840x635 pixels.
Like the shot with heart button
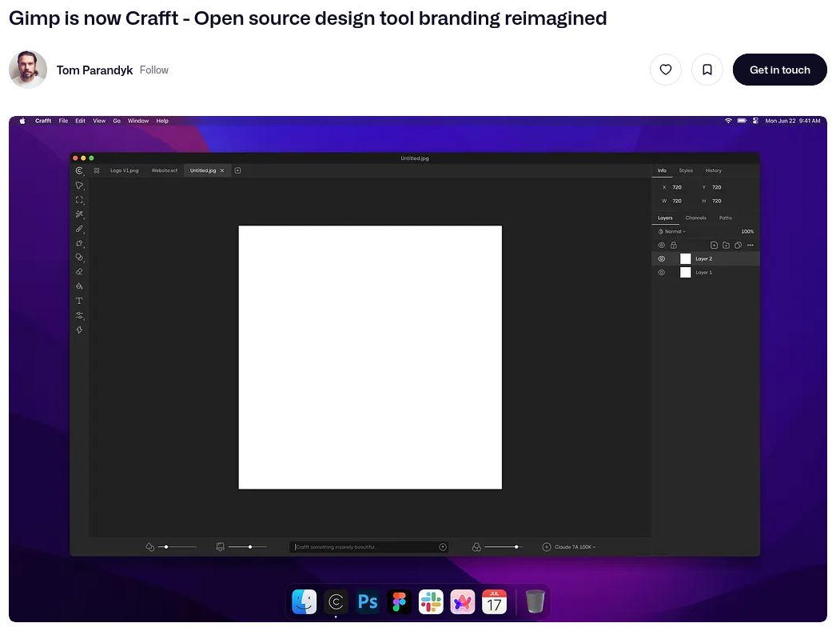(x=665, y=70)
